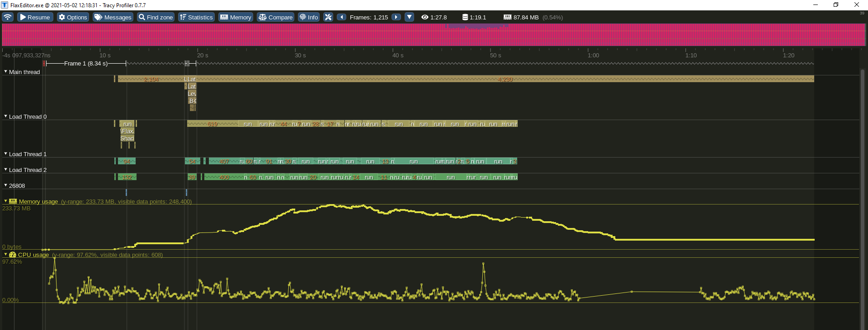Open the Compare traces window

coord(276,17)
